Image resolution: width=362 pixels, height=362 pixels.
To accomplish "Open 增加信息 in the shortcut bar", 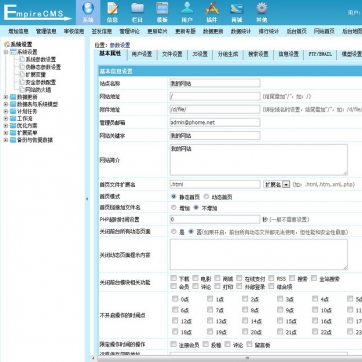I will coord(18,32).
